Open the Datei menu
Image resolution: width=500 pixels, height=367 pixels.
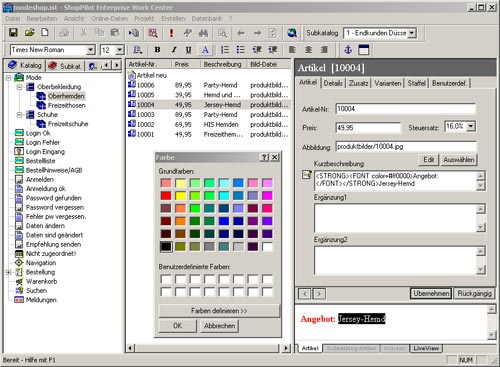(13, 19)
